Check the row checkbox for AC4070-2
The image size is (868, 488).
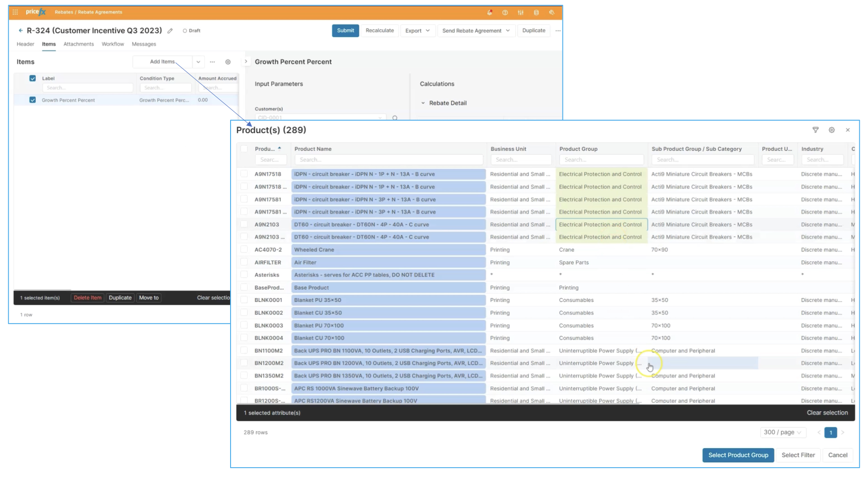point(244,249)
